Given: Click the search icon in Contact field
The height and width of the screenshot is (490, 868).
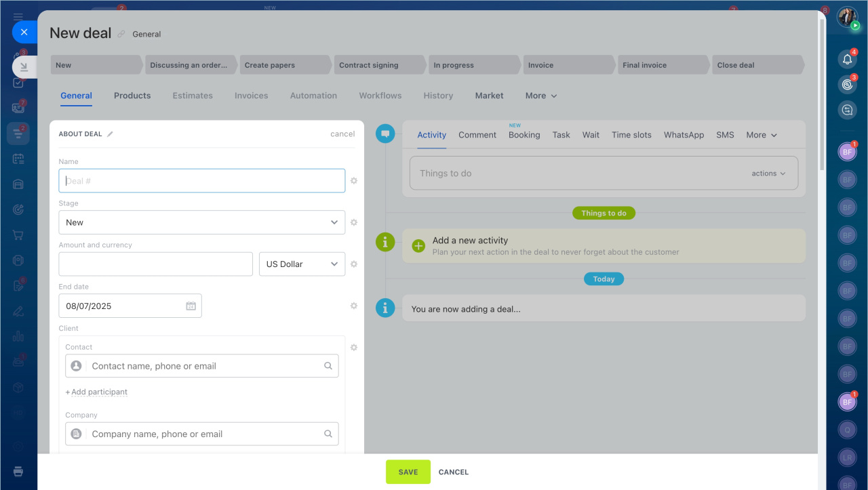Looking at the screenshot, I should coord(328,366).
